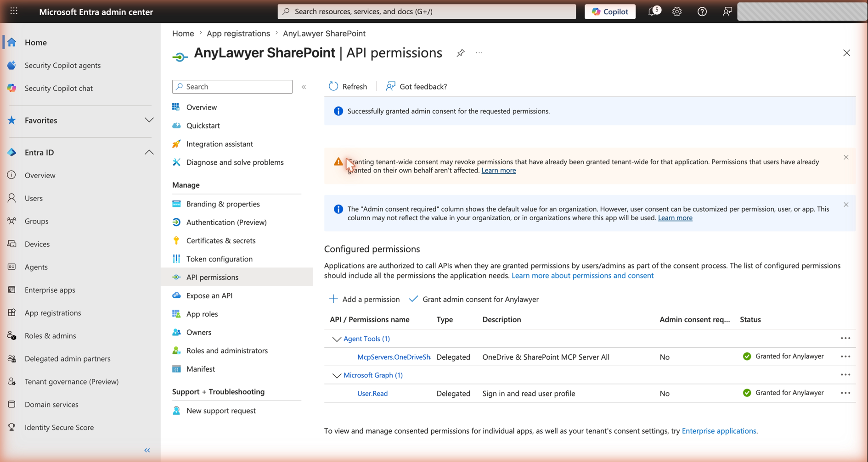Image resolution: width=868 pixels, height=462 pixels.
Task: Open ellipsis menu for McpServers.OneDriveSh row
Action: coord(845,356)
